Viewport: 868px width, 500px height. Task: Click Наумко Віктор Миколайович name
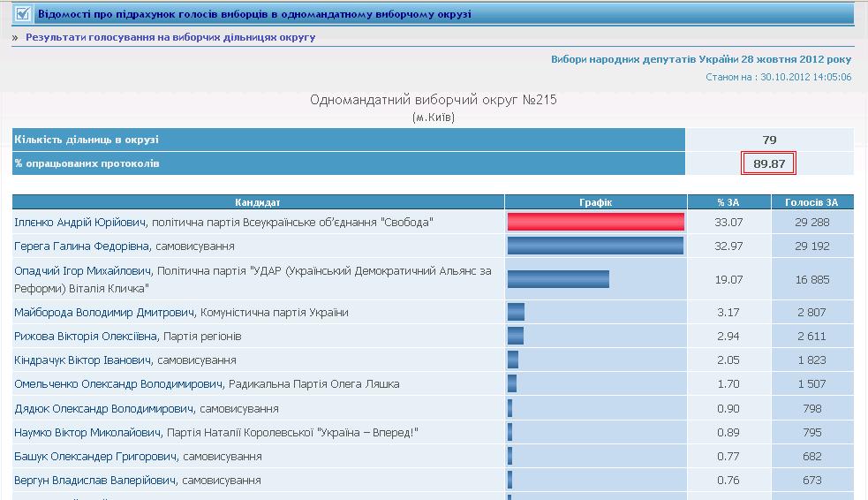pos(88,433)
